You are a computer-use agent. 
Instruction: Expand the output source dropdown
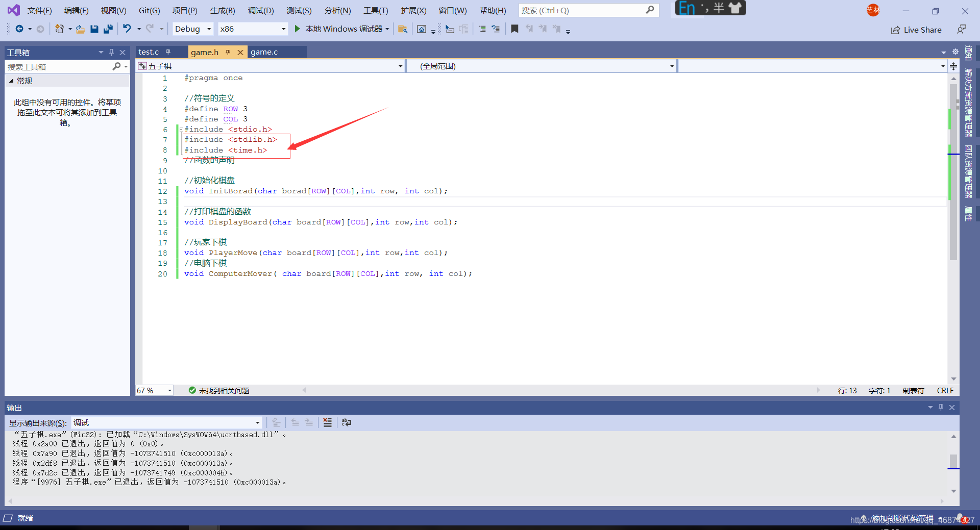click(x=167, y=423)
